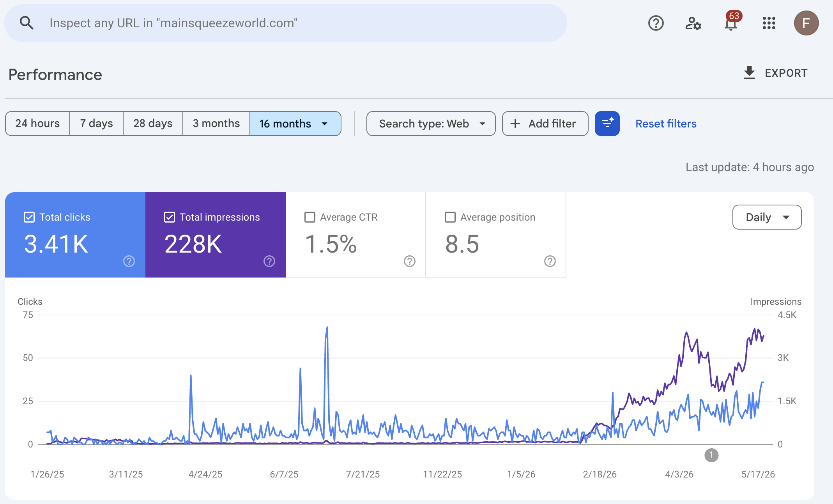Enable the Average CTR checkbox
Screen dimensions: 833x504
click(310, 217)
